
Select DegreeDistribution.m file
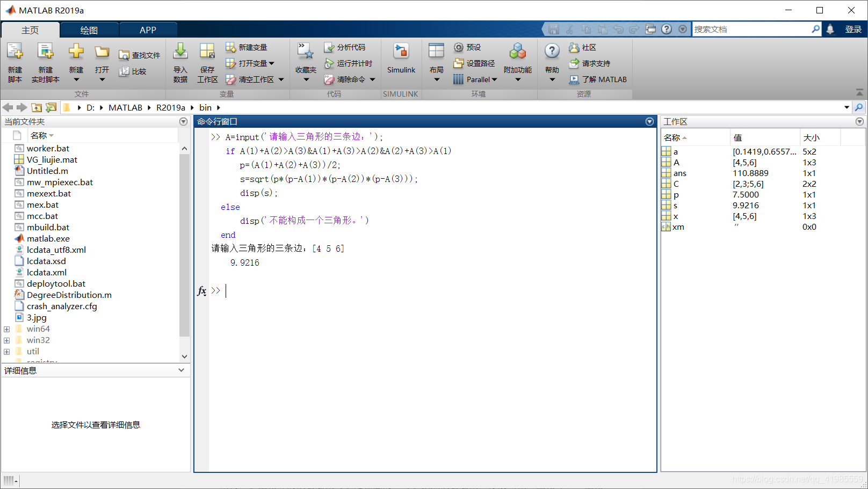coord(69,295)
